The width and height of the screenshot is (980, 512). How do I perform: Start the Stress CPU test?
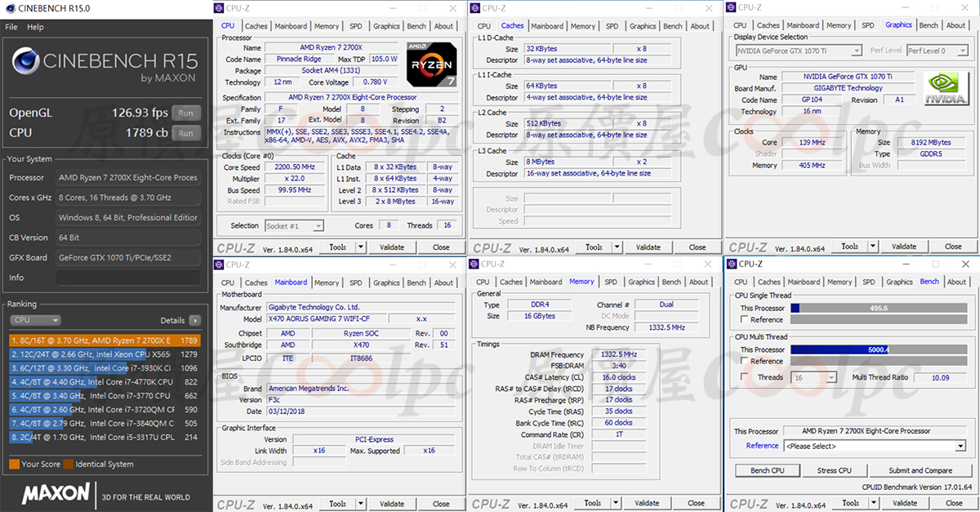[x=834, y=470]
